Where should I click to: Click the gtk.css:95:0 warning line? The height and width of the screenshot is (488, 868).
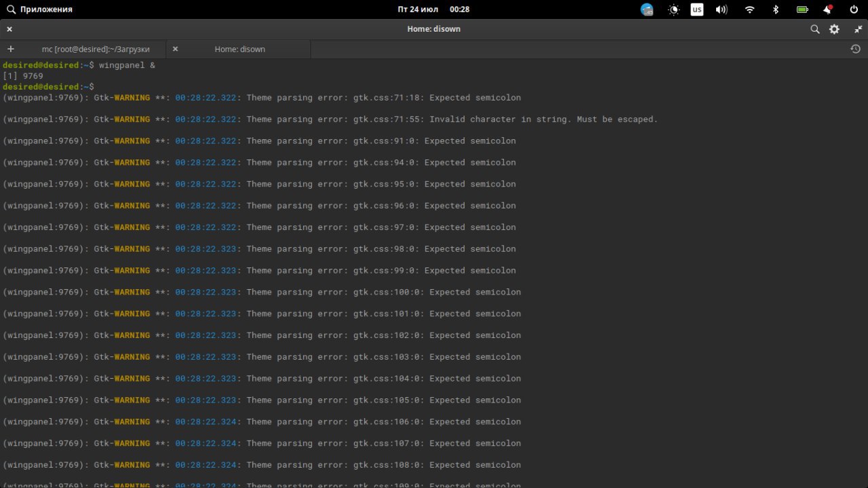pos(259,184)
